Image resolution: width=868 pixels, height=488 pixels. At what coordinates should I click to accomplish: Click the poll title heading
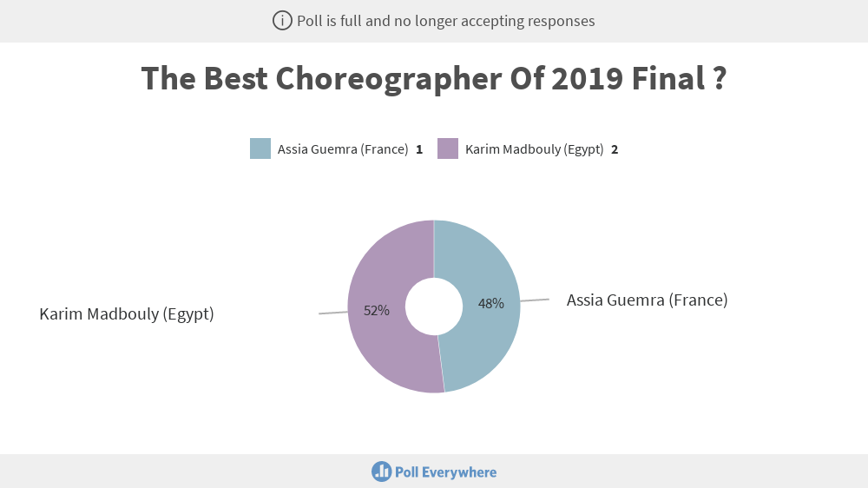pos(434,78)
